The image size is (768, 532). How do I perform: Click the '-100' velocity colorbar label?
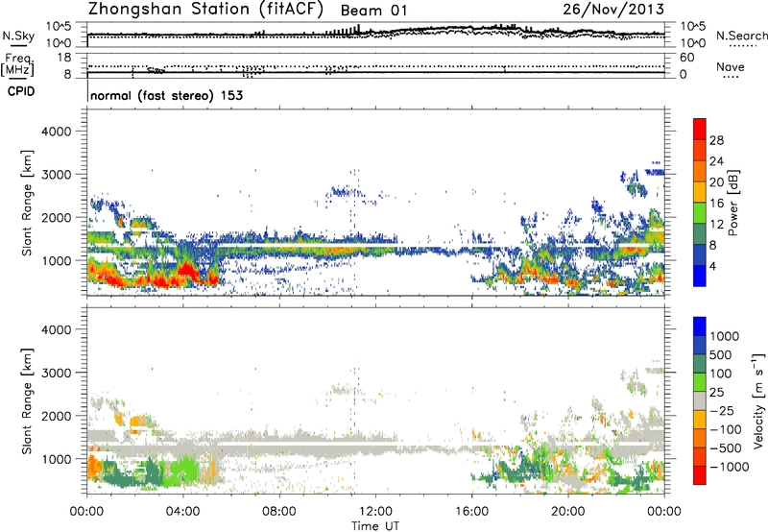click(726, 429)
